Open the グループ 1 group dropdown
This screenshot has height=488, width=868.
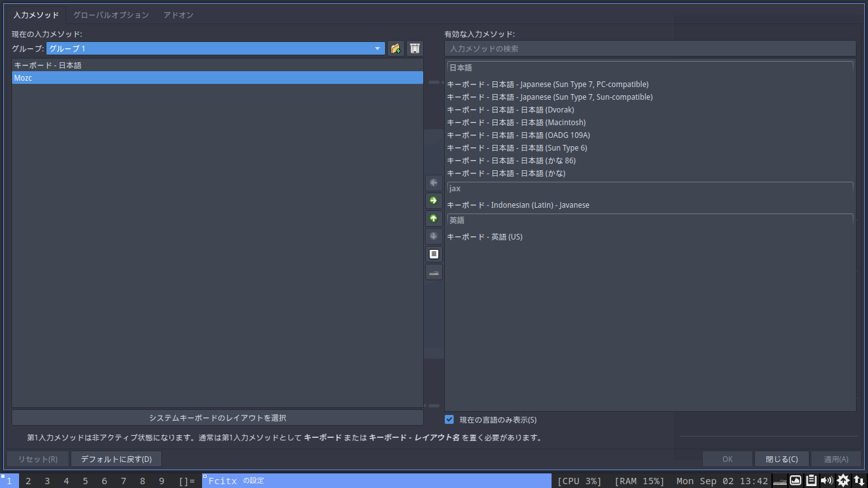[x=215, y=49]
